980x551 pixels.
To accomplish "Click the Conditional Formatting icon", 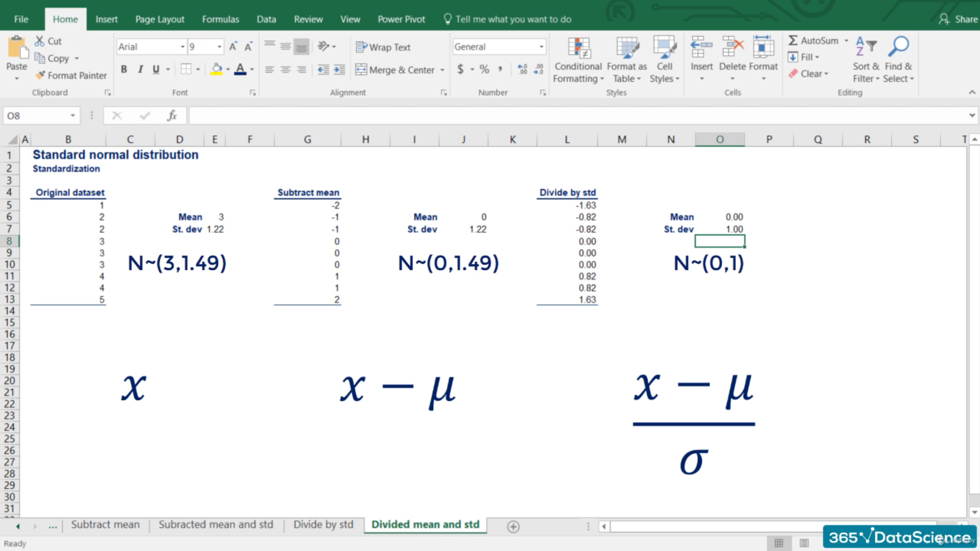I will (578, 49).
